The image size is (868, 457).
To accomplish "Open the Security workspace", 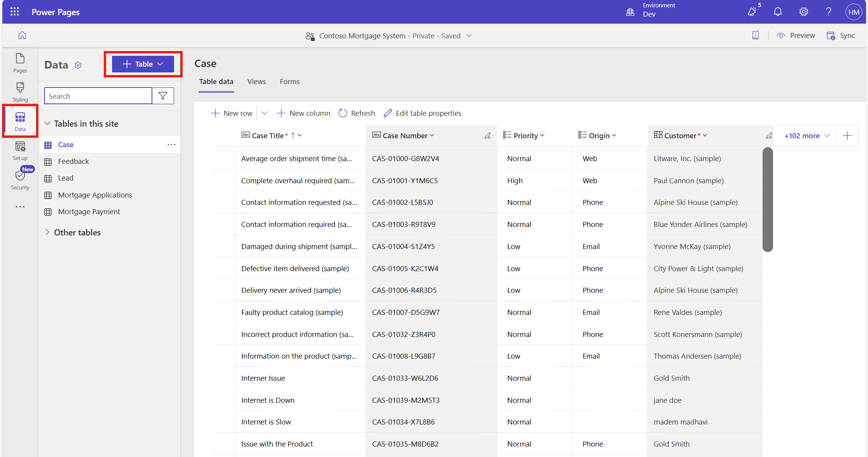I will [20, 179].
